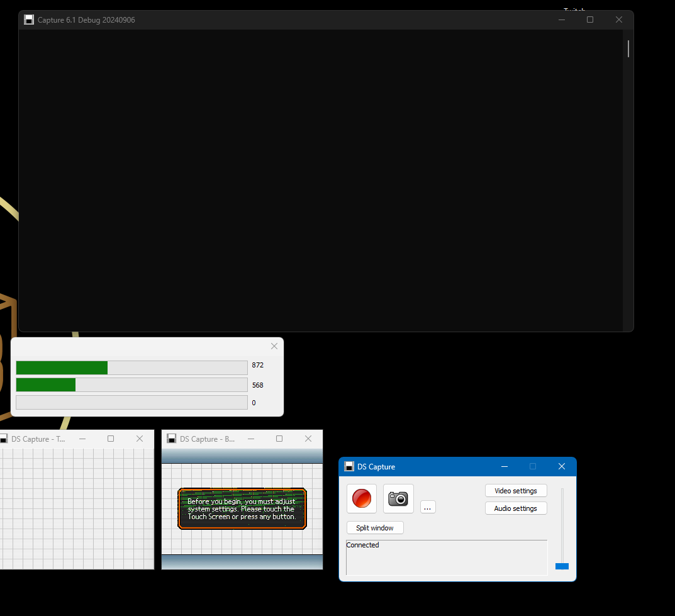The height and width of the screenshot is (616, 675).
Task: Click the bottom screen 'Before you begin' message
Action: click(x=242, y=509)
